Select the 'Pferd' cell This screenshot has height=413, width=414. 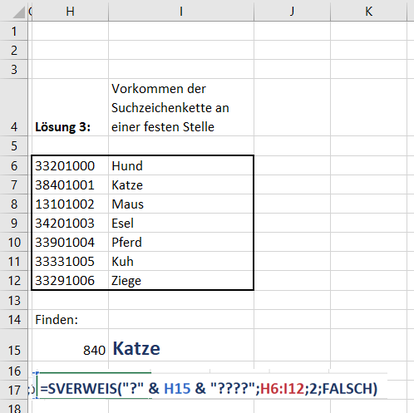[x=181, y=242]
